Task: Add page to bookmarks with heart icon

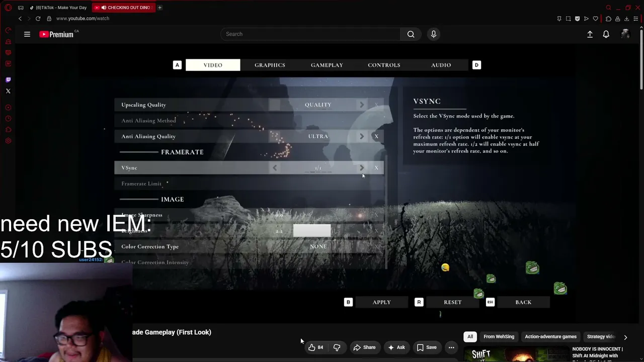Action: pyautogui.click(x=596, y=19)
